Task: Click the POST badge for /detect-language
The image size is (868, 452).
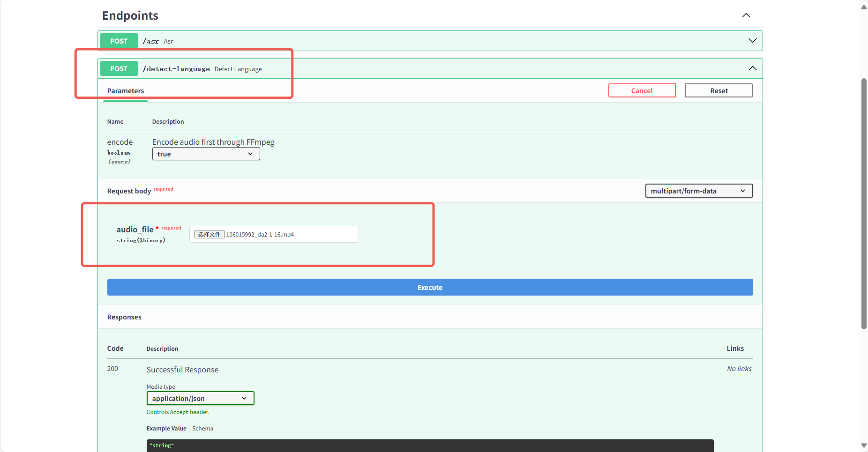Action: (x=119, y=69)
